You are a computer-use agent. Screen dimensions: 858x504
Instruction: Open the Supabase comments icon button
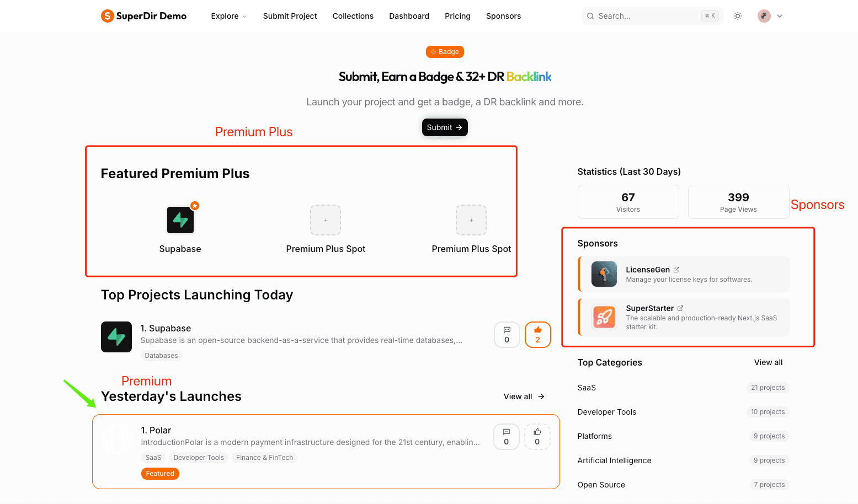(507, 335)
